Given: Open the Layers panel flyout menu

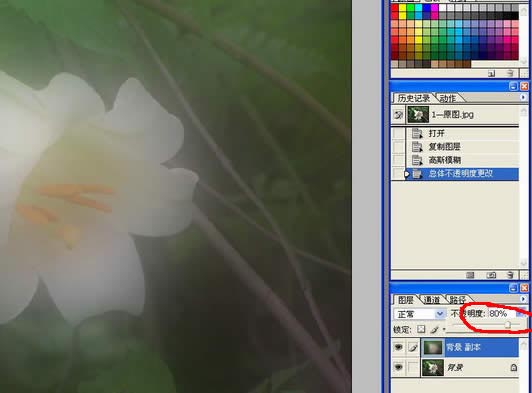Looking at the screenshot, I should (x=523, y=299).
